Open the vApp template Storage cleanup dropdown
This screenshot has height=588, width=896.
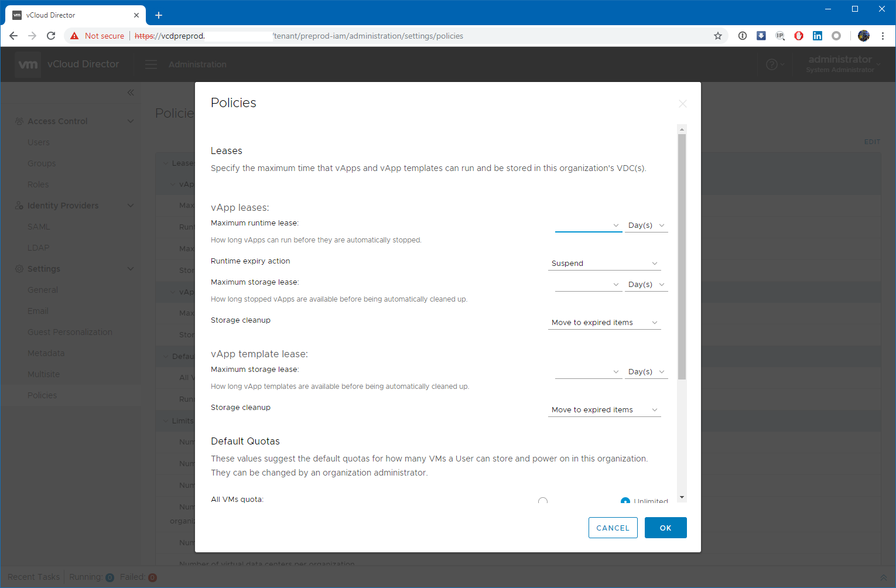click(604, 410)
